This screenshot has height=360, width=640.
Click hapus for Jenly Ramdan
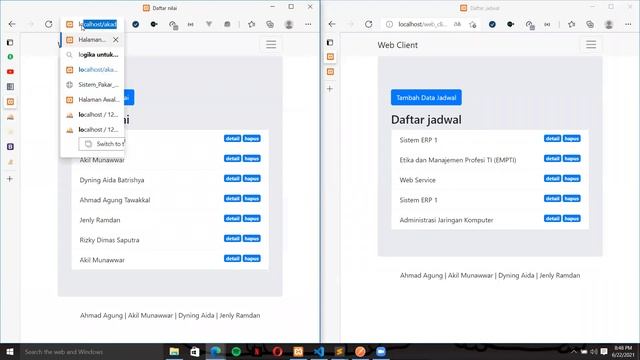(x=251, y=219)
